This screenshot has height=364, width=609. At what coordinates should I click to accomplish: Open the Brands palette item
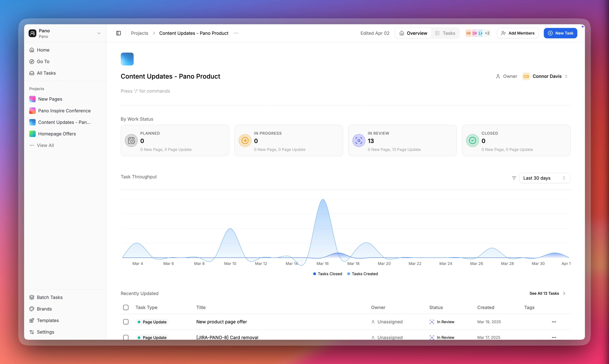tap(44, 309)
